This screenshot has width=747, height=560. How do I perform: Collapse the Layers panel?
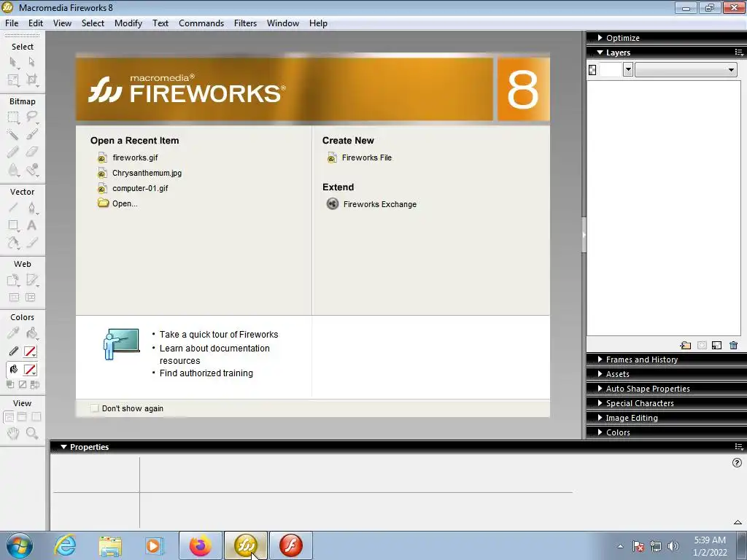tap(600, 52)
